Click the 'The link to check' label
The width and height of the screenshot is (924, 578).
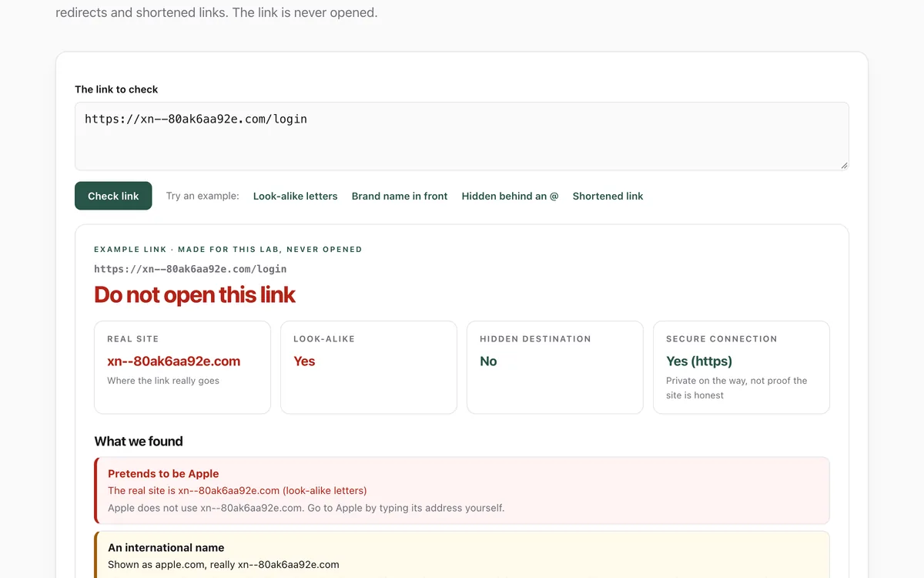[116, 89]
